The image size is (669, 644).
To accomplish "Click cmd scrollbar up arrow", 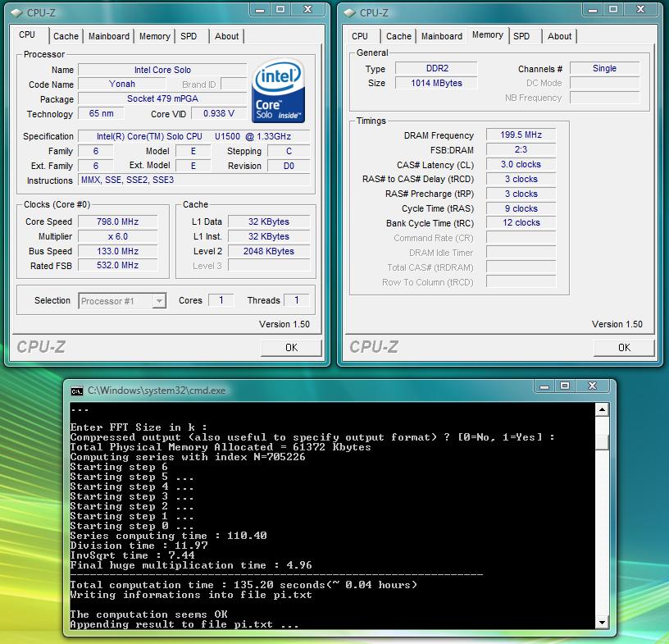I will pos(602,410).
